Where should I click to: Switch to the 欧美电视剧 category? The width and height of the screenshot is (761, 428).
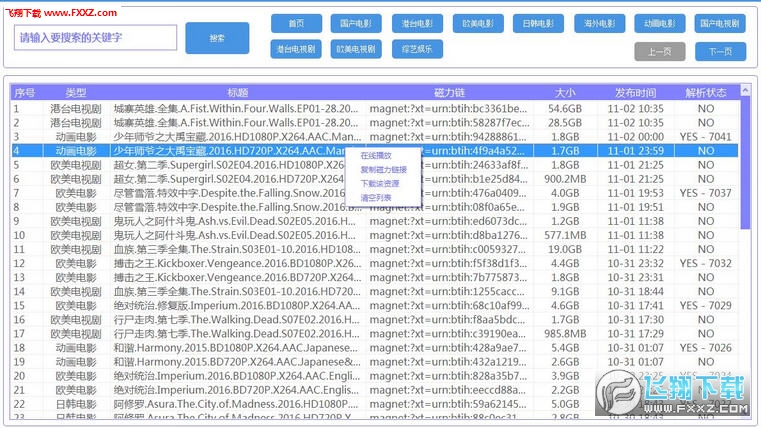356,49
